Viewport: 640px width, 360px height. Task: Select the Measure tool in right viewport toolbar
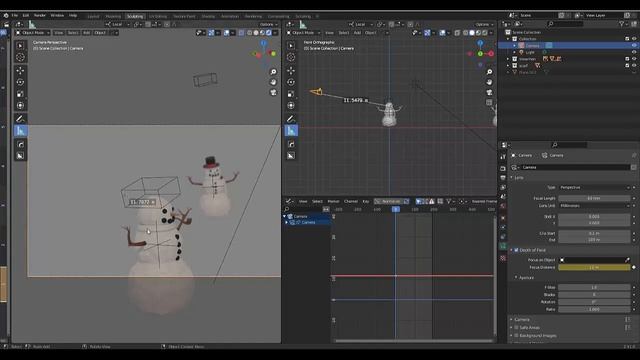pos(291,131)
